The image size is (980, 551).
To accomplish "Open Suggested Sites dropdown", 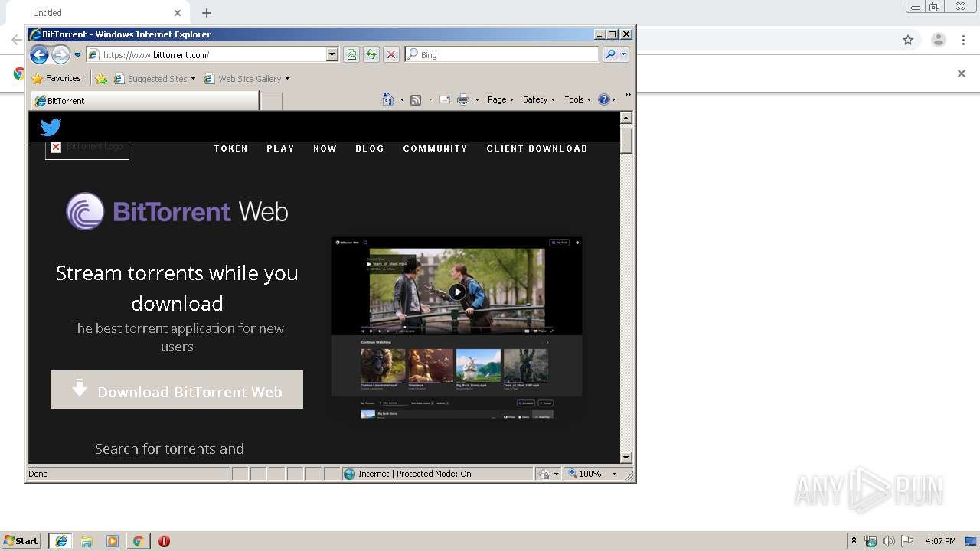I will coord(155,78).
